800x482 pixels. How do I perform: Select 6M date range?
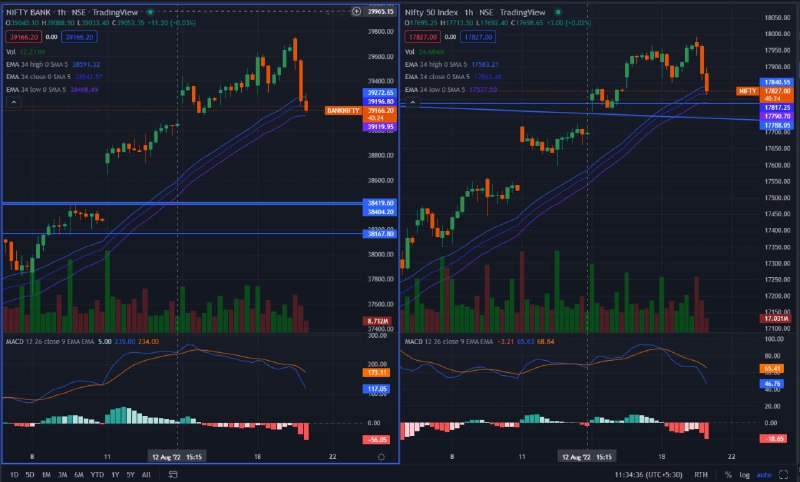pyautogui.click(x=79, y=475)
